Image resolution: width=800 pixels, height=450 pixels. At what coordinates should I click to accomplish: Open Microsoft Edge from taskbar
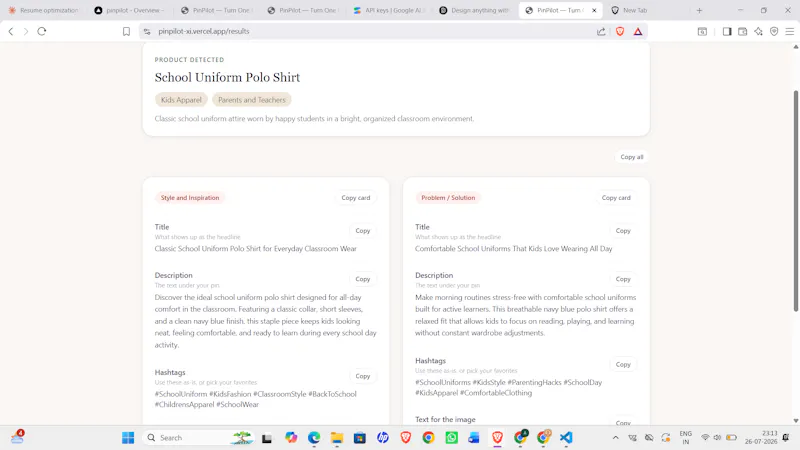point(314,438)
